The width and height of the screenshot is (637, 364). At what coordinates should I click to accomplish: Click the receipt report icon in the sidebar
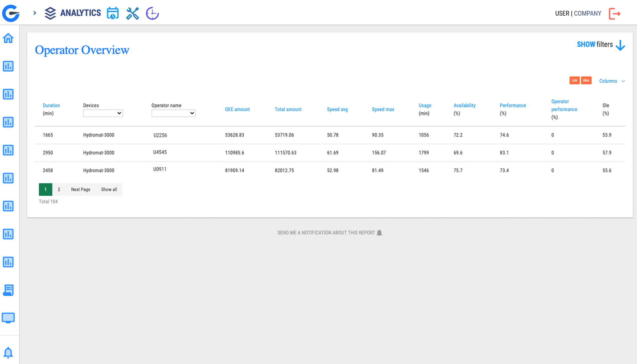8,290
